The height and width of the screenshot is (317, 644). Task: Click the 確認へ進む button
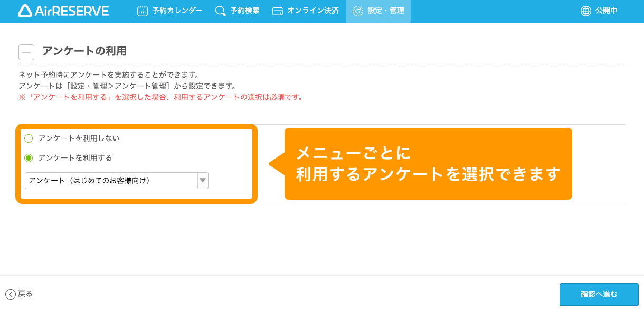(599, 294)
